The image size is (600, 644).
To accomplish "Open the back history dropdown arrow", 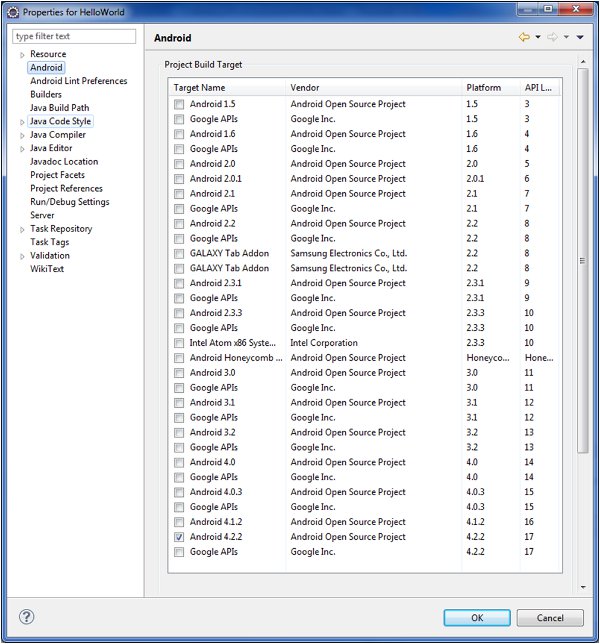I will point(538,37).
